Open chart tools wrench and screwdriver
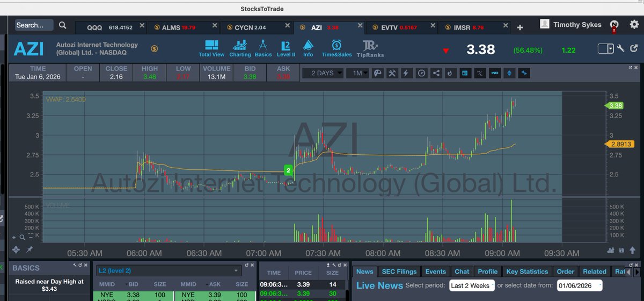The image size is (644, 301). [392, 73]
